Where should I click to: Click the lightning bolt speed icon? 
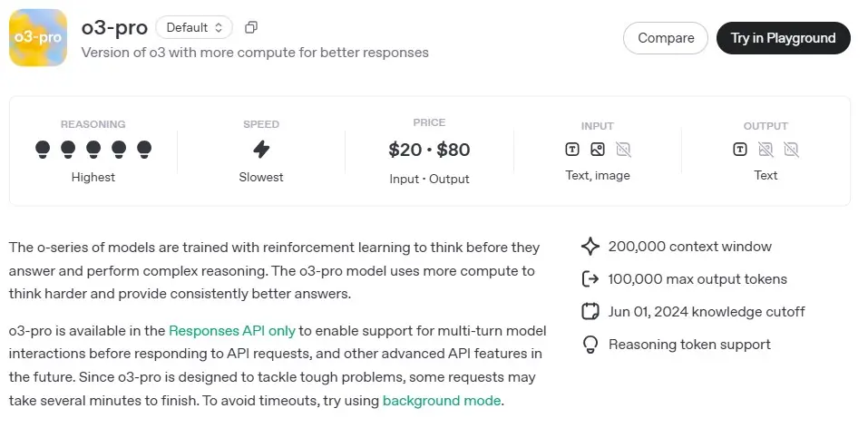click(261, 149)
